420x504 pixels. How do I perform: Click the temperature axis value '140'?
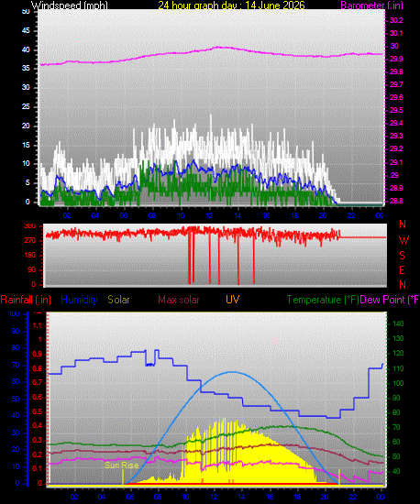[x=399, y=323]
